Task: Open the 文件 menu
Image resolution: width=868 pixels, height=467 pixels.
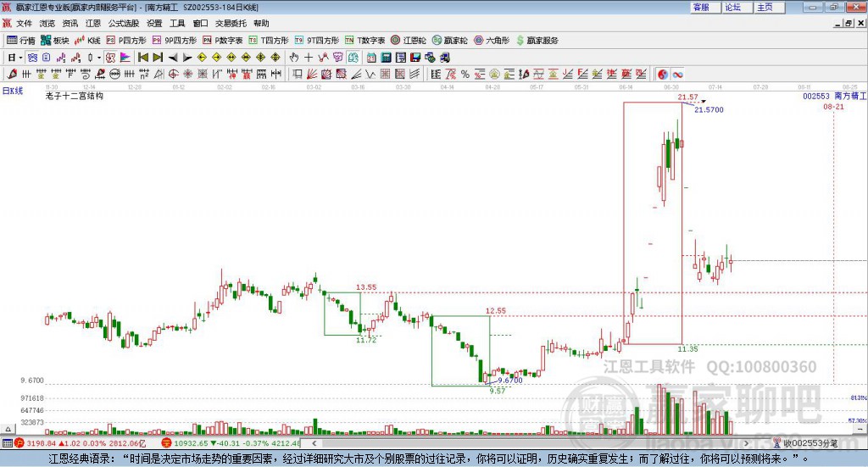Action: [24, 23]
